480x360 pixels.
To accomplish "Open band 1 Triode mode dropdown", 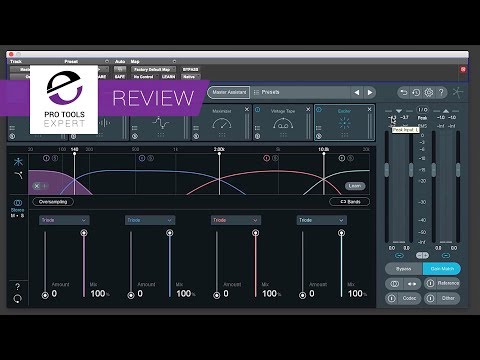I will (x=64, y=220).
